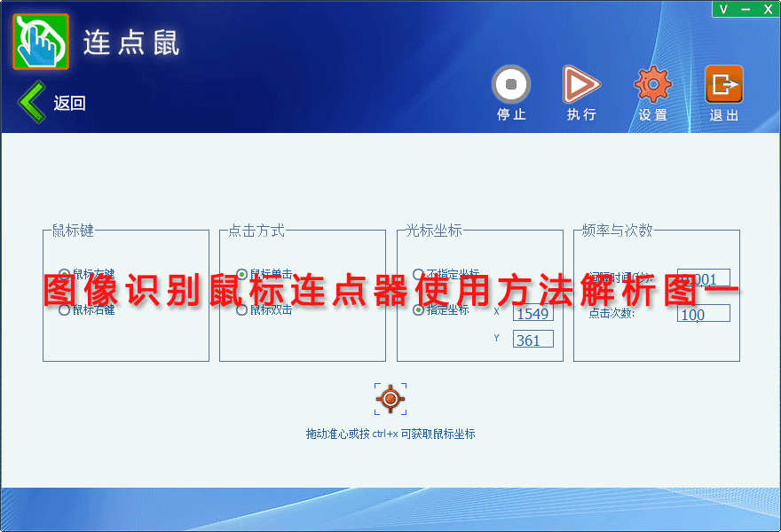Click the X coordinate field showing 1549
This screenshot has width=781, height=532.
click(x=533, y=313)
